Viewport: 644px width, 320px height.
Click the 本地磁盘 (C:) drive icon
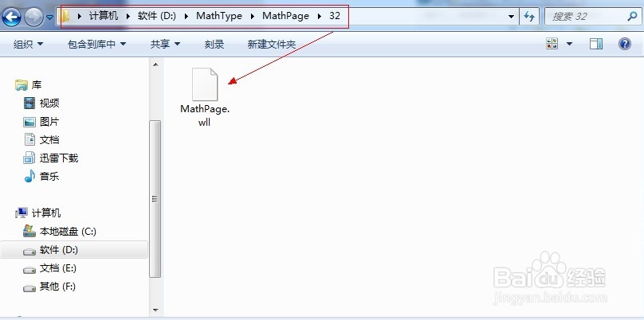(29, 231)
